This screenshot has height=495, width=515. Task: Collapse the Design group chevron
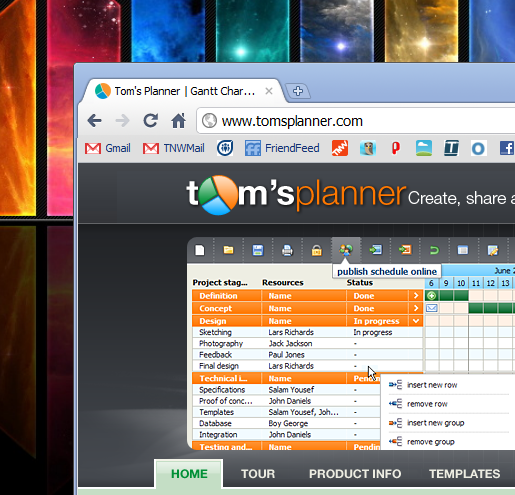click(x=416, y=321)
